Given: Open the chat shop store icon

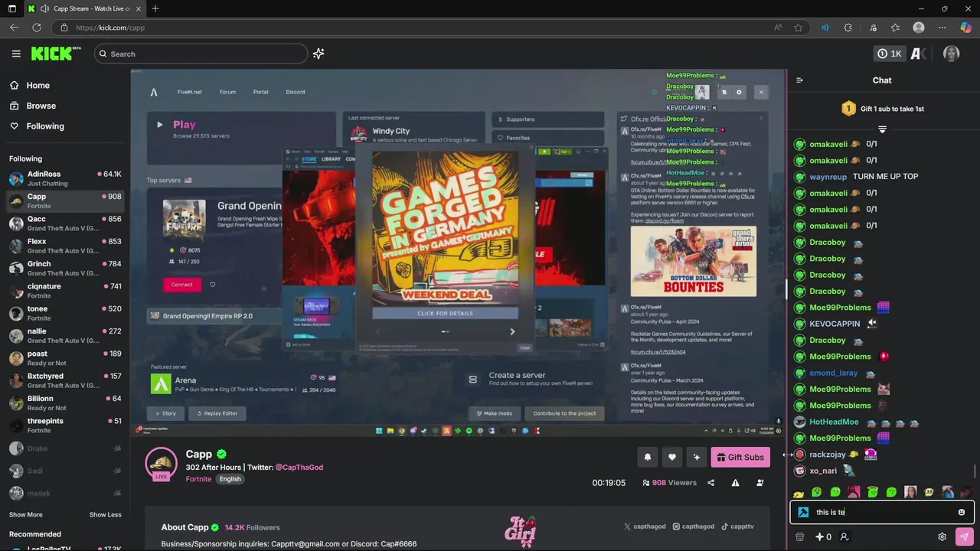Looking at the screenshot, I should point(800,537).
